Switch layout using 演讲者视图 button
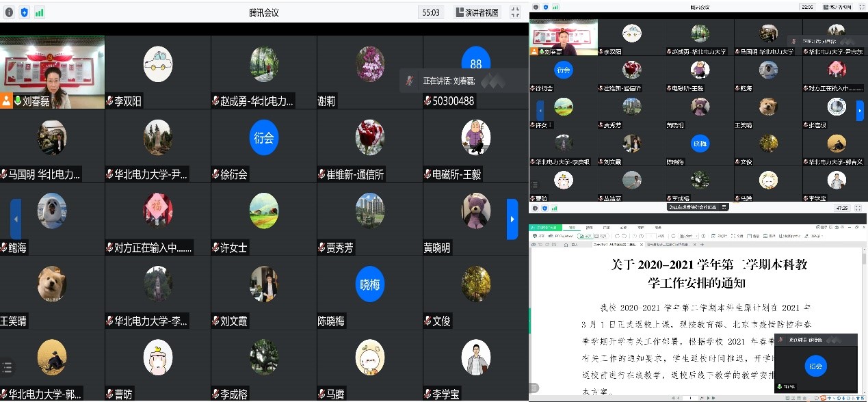The height and width of the screenshot is (402, 868). click(x=477, y=12)
